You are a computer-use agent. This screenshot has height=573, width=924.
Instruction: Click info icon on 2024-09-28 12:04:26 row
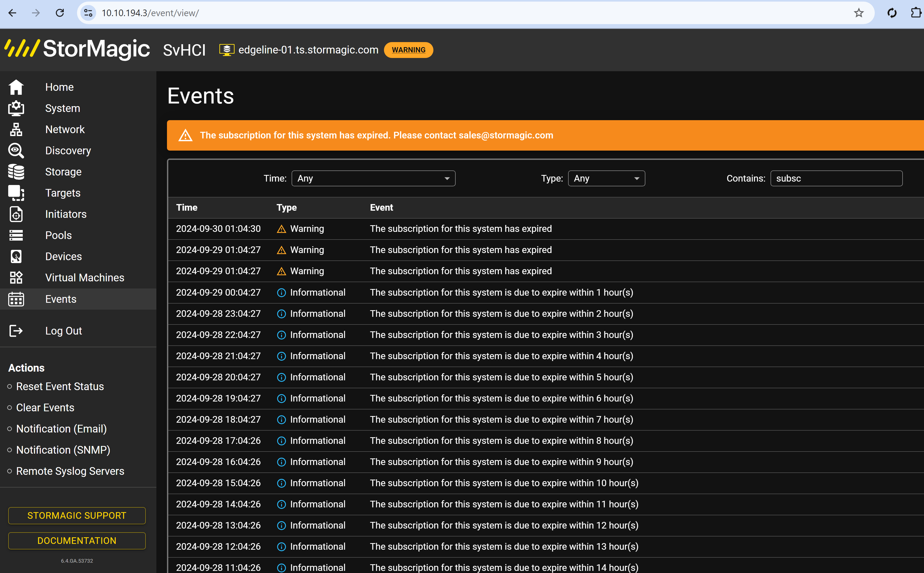tap(281, 547)
